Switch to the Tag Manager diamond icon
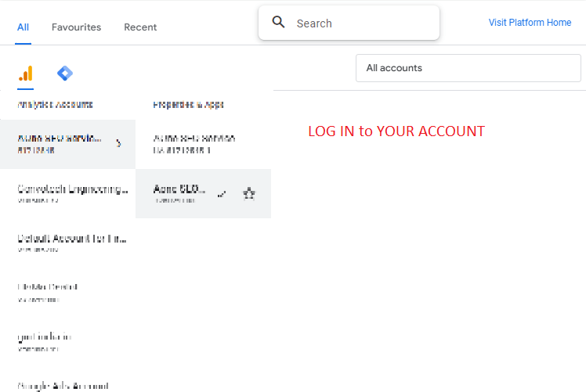 (x=65, y=74)
